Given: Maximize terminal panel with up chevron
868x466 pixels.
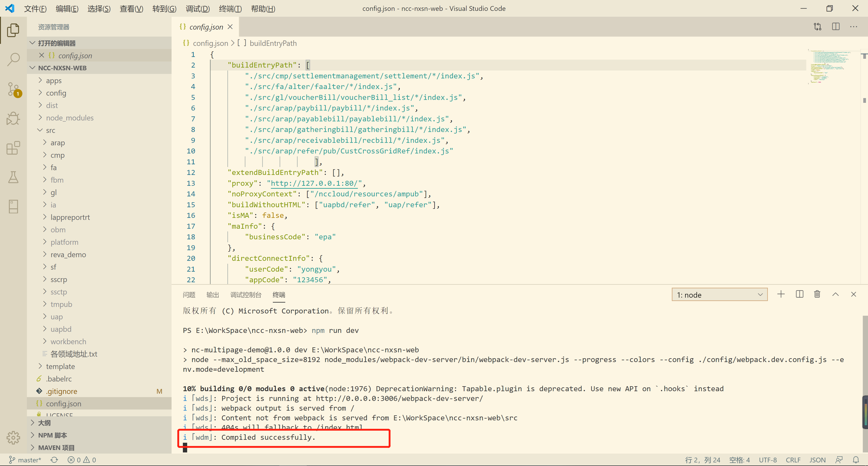Looking at the screenshot, I should [x=835, y=294].
